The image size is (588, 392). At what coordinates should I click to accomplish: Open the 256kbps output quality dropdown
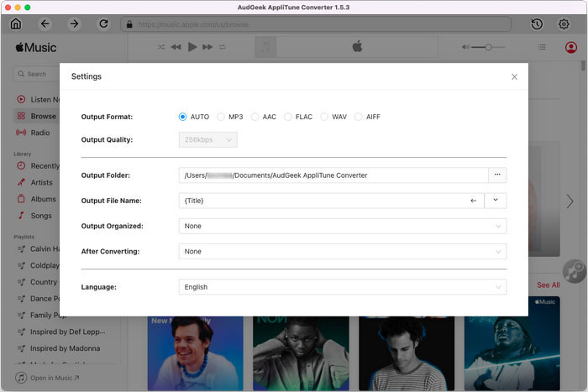pyautogui.click(x=207, y=140)
